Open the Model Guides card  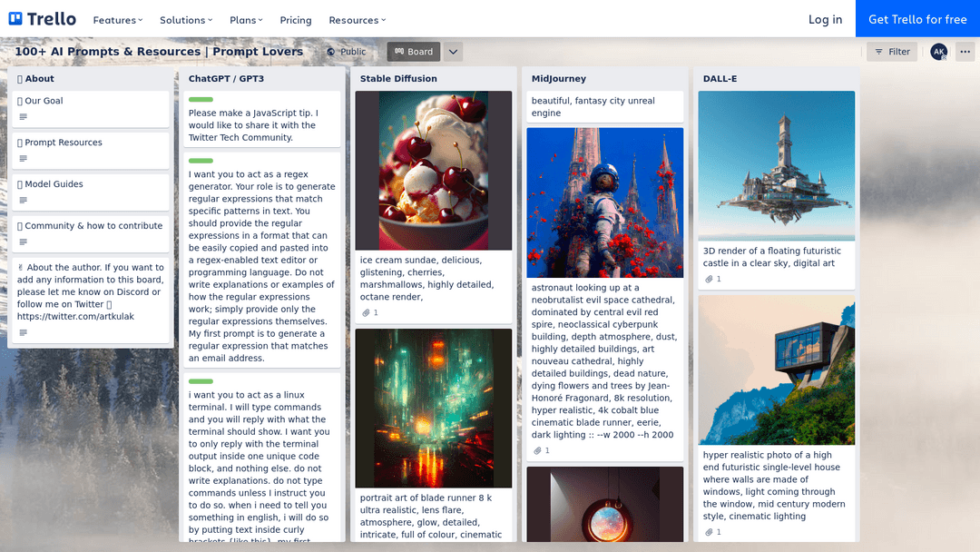[x=91, y=192]
